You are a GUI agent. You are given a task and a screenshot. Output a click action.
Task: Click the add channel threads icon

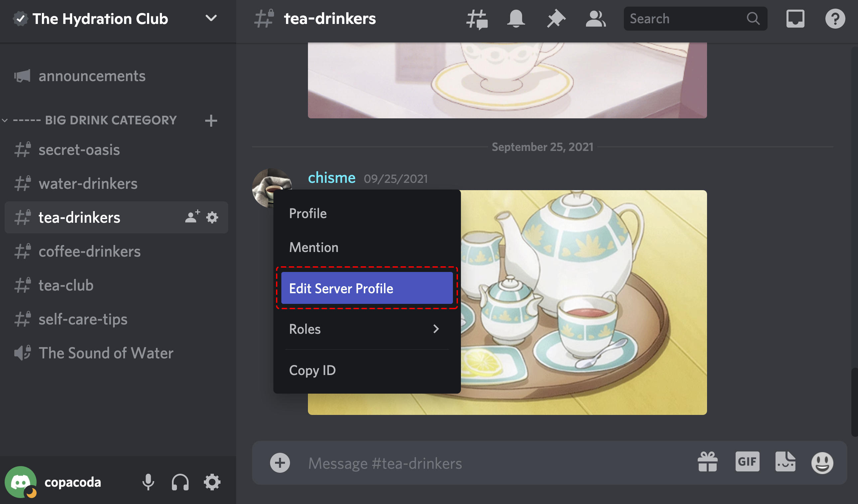pos(477,18)
